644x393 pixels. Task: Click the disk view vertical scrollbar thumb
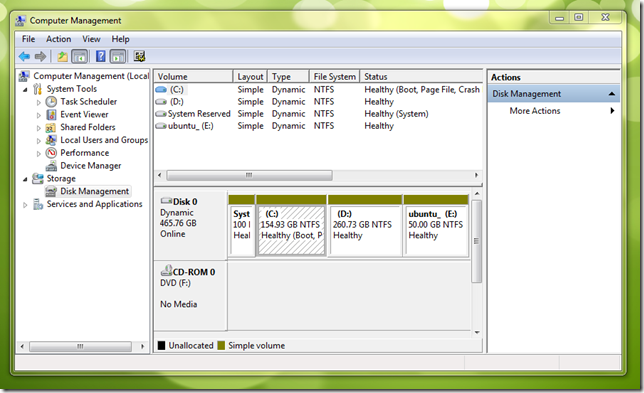476,241
